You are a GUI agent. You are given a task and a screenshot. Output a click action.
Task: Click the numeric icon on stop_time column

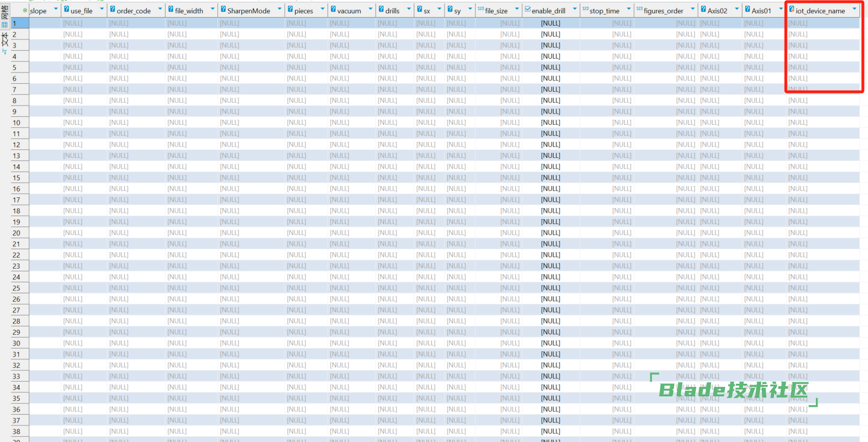tap(585, 10)
